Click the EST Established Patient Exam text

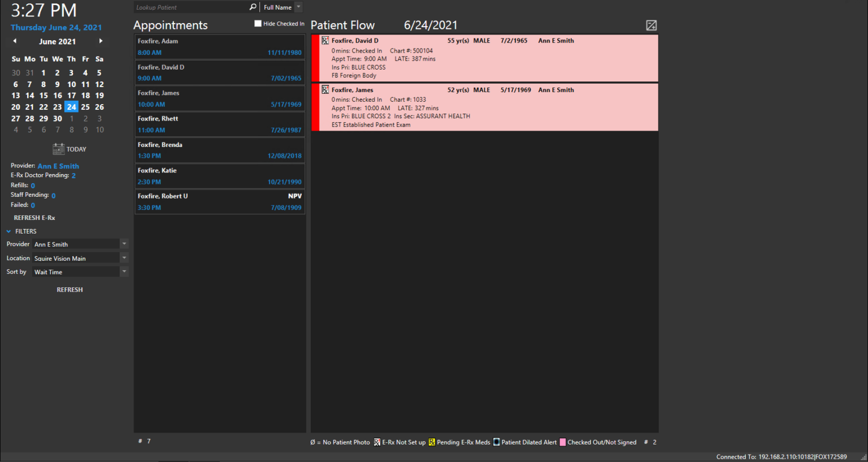[x=371, y=125]
